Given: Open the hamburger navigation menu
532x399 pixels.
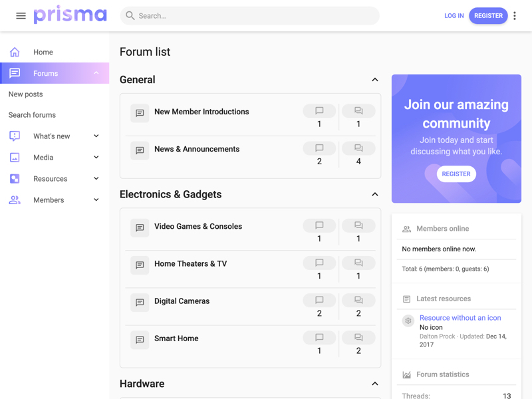Looking at the screenshot, I should [21, 15].
